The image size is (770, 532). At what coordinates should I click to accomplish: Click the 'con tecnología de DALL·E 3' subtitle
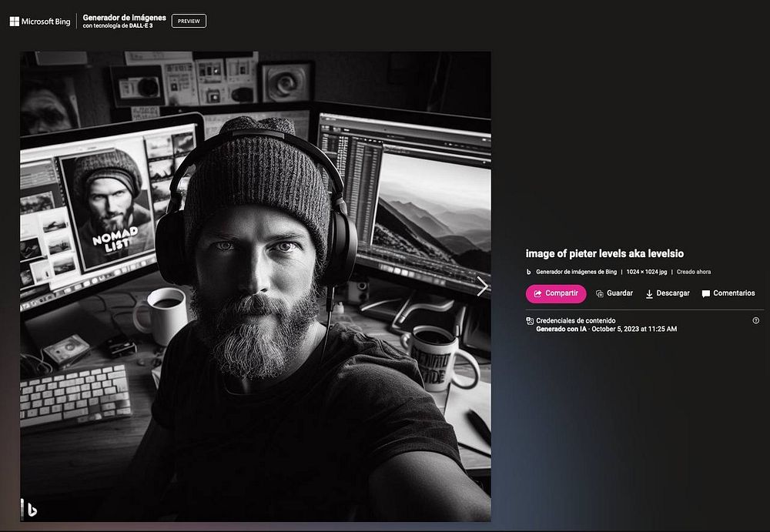(x=117, y=25)
